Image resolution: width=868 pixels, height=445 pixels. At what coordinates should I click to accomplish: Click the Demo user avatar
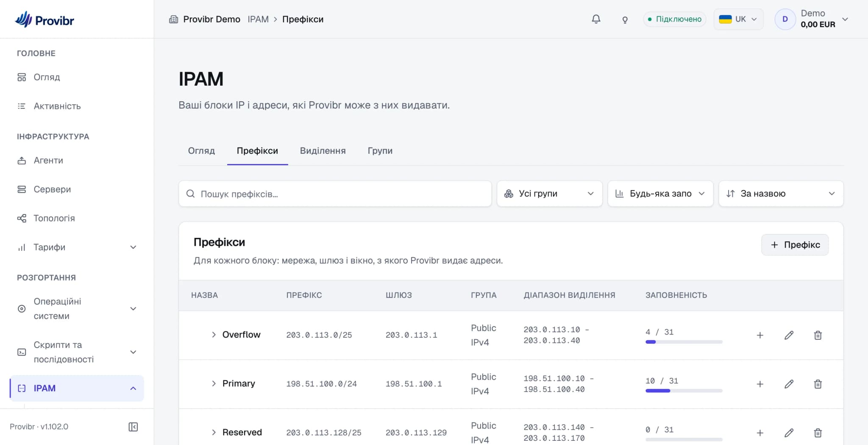[x=785, y=19]
